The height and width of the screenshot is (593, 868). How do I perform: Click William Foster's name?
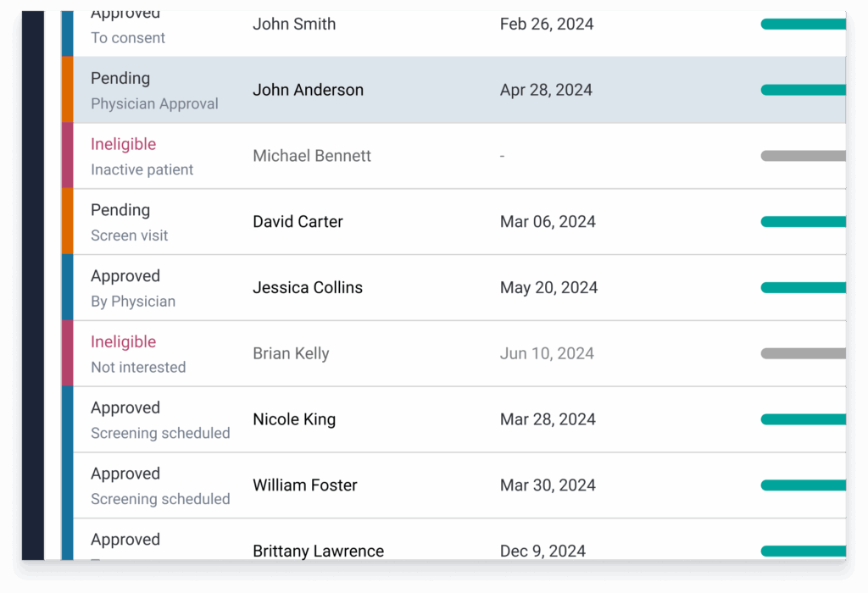click(305, 485)
